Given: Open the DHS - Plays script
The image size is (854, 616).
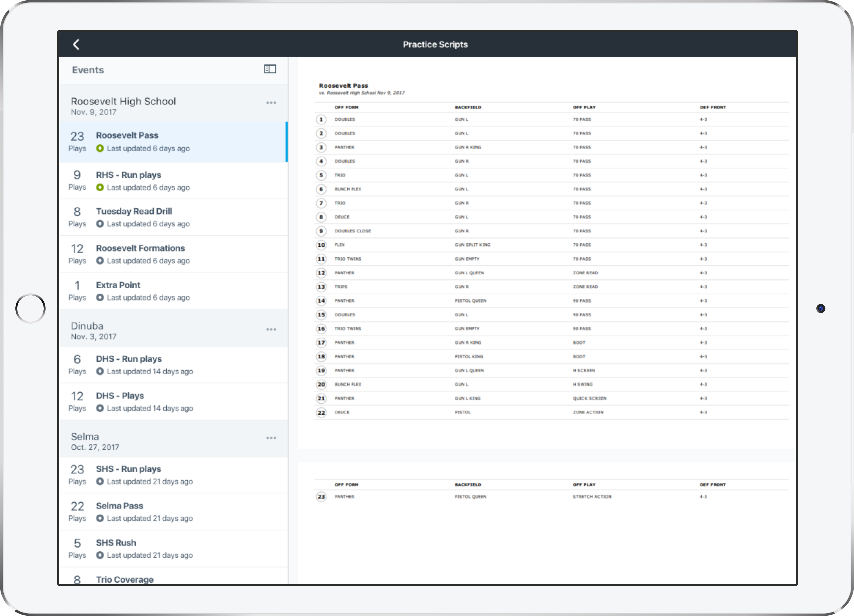Looking at the screenshot, I should 120,396.
